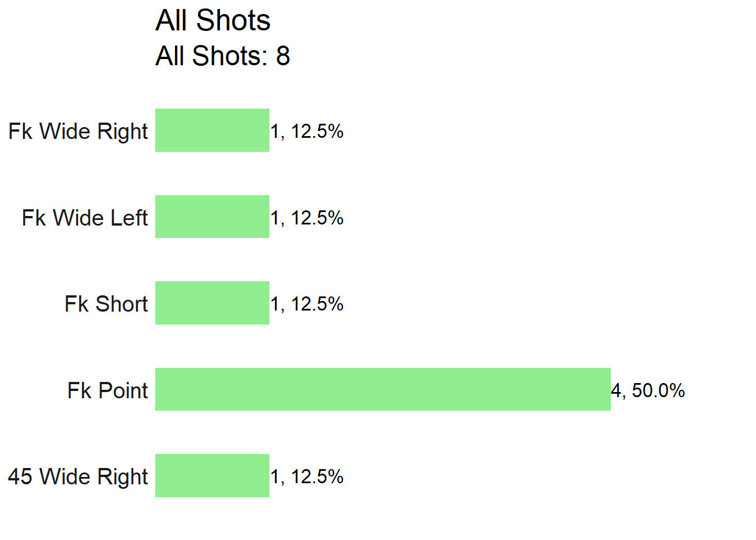Click the 1, 12.5% label beside Fk Wide Right
The height and width of the screenshot is (540, 756).
tap(307, 132)
